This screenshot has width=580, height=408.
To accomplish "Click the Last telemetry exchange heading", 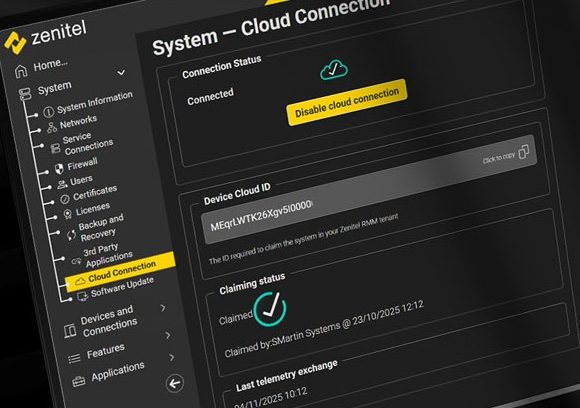I will pyautogui.click(x=287, y=375).
